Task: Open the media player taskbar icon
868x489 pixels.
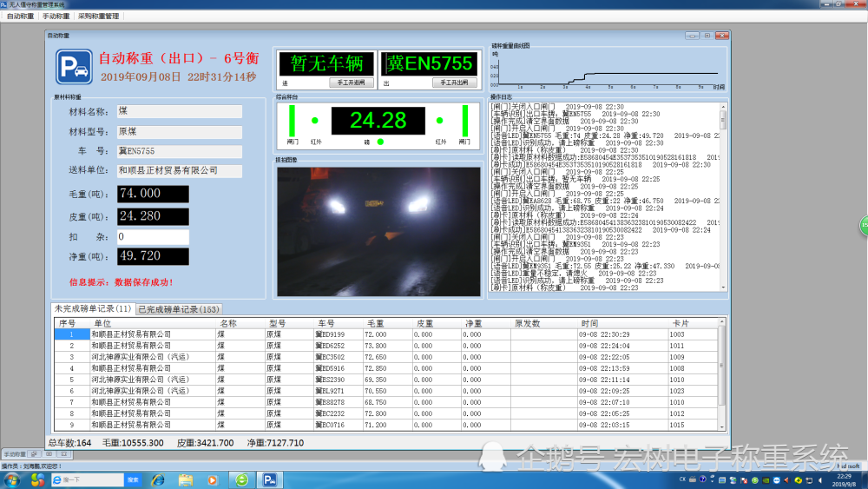Action: 213,480
